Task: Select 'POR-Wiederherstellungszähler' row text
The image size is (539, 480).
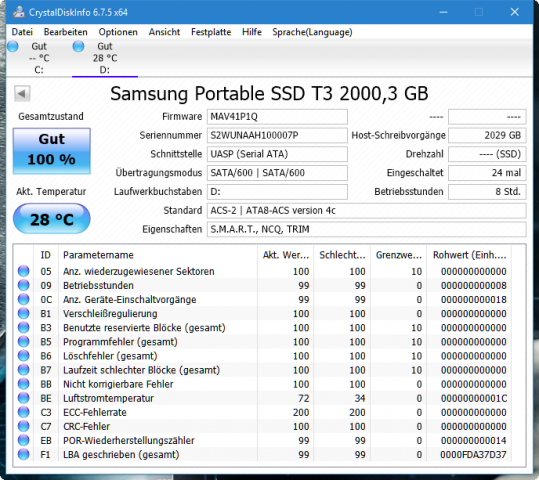Action: click(x=129, y=440)
